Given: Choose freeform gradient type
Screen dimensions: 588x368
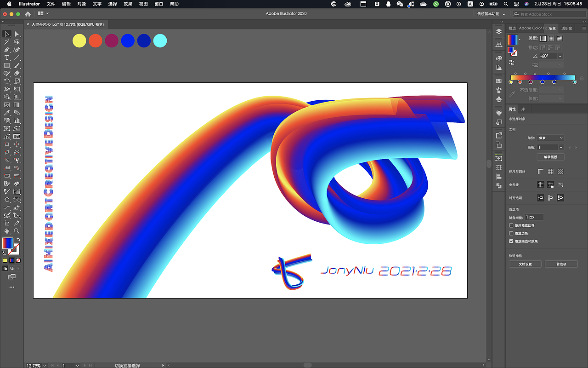Looking at the screenshot, I should tap(560, 39).
